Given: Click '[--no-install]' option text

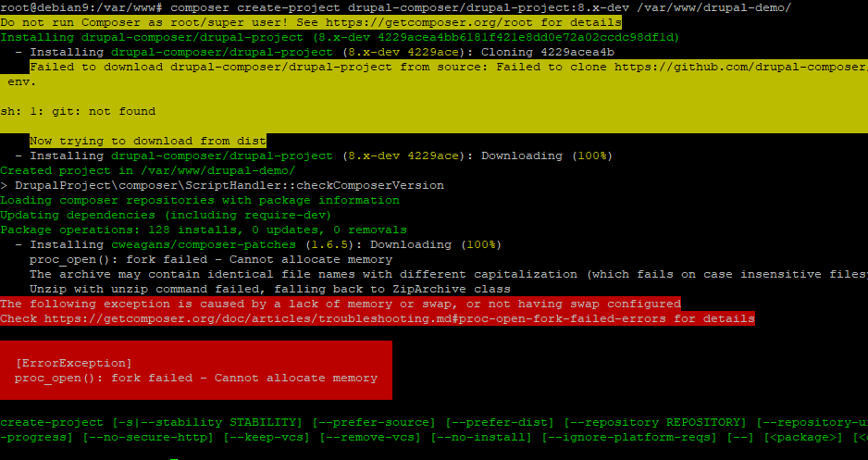Looking at the screenshot, I should point(481,437).
